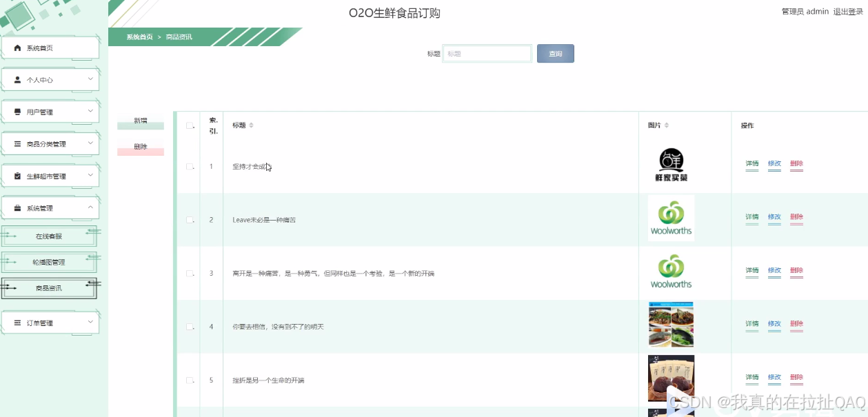Click 删除 for row 1 坚持才会成功

click(796, 164)
